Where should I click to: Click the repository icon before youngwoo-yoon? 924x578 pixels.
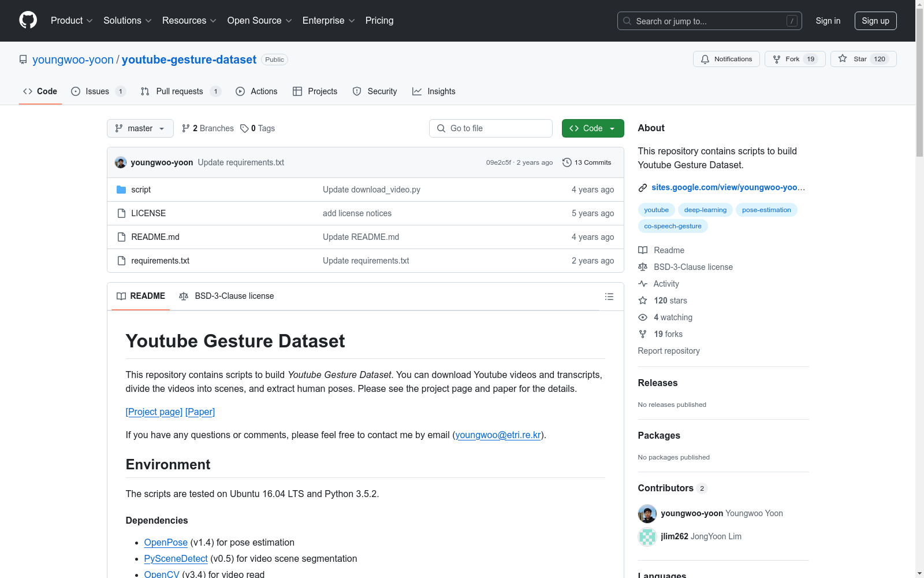pos(23,60)
